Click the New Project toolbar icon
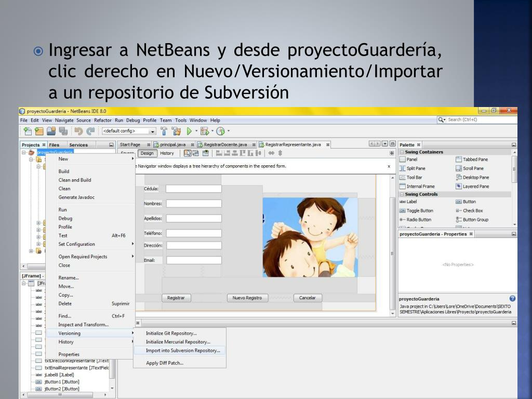Image resolution: width=532 pixels, height=399 pixels. click(x=39, y=131)
